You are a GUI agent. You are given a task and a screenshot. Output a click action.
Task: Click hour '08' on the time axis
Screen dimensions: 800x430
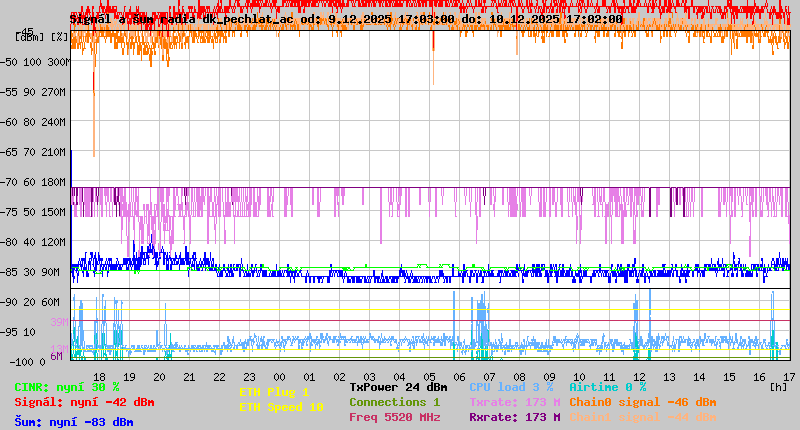(x=520, y=377)
